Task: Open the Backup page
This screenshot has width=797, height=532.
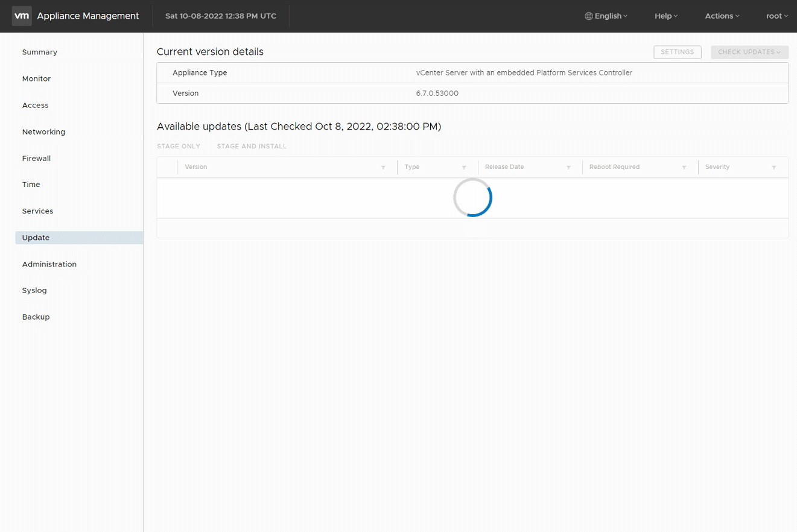Action: coord(36,317)
